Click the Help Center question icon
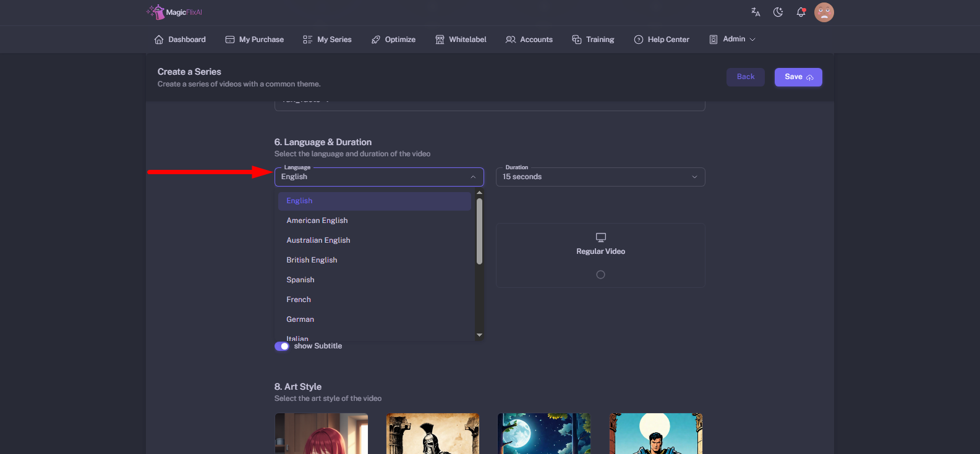 click(639, 40)
